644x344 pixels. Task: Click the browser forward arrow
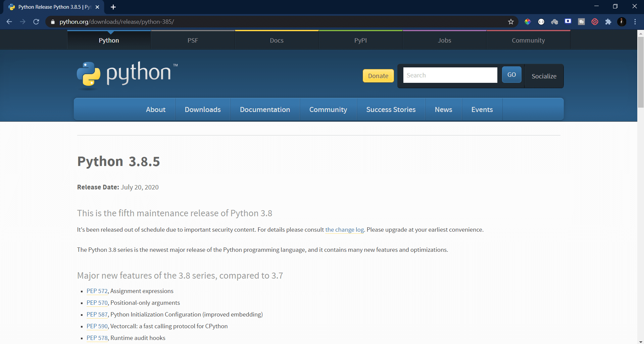coord(22,22)
